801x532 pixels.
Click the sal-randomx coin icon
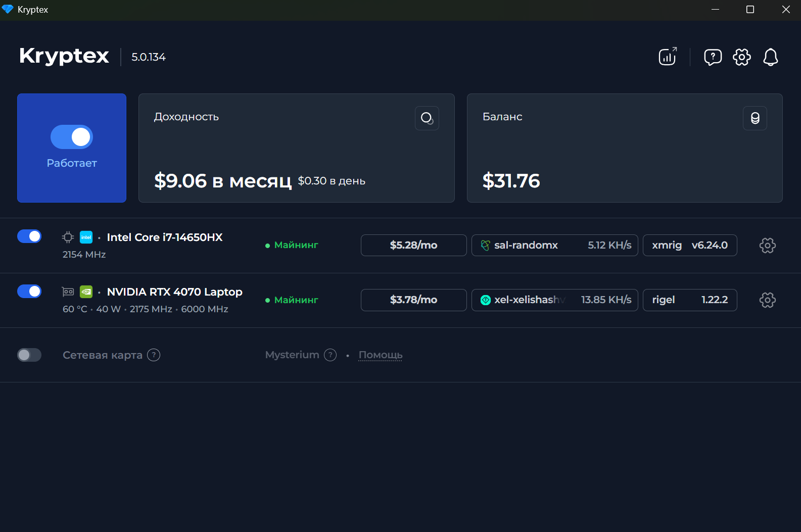point(485,246)
